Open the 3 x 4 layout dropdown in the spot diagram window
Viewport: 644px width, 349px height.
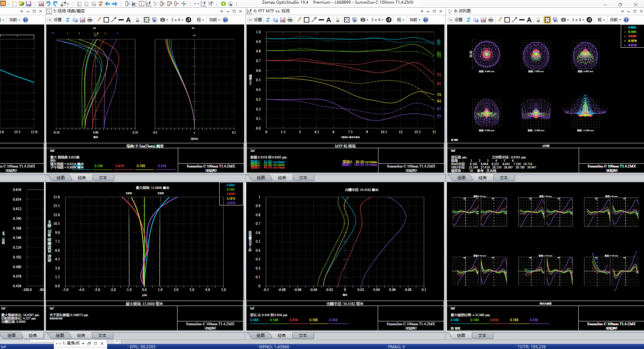coord(578,20)
